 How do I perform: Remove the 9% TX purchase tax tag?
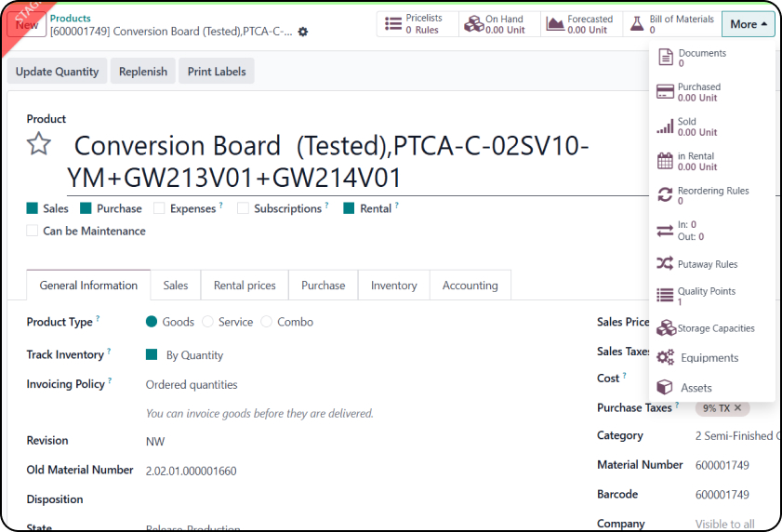[x=737, y=407]
